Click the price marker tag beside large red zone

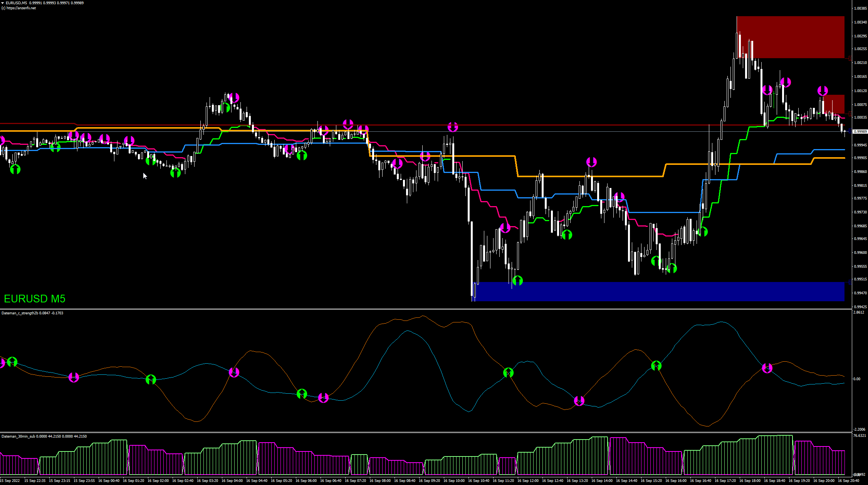[x=850, y=59]
